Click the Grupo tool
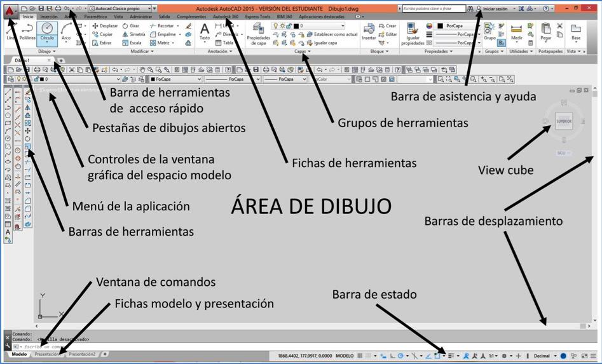Screen dimensions: 602x364 [x=489, y=32]
